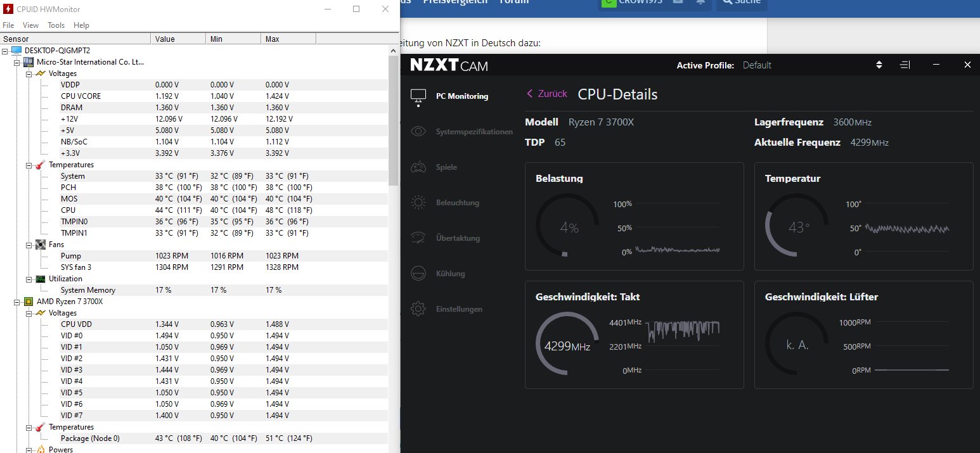Click the DESKTOP-QIGMPT2 computer icon
Image resolution: width=980 pixels, height=453 pixels.
(x=16, y=50)
